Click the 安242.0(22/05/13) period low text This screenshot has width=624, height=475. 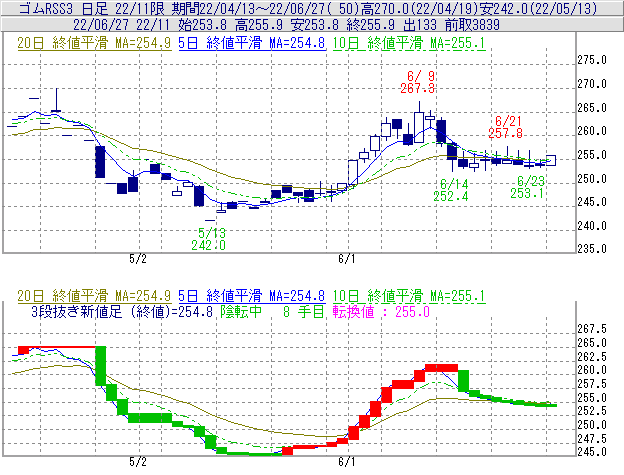538,8
